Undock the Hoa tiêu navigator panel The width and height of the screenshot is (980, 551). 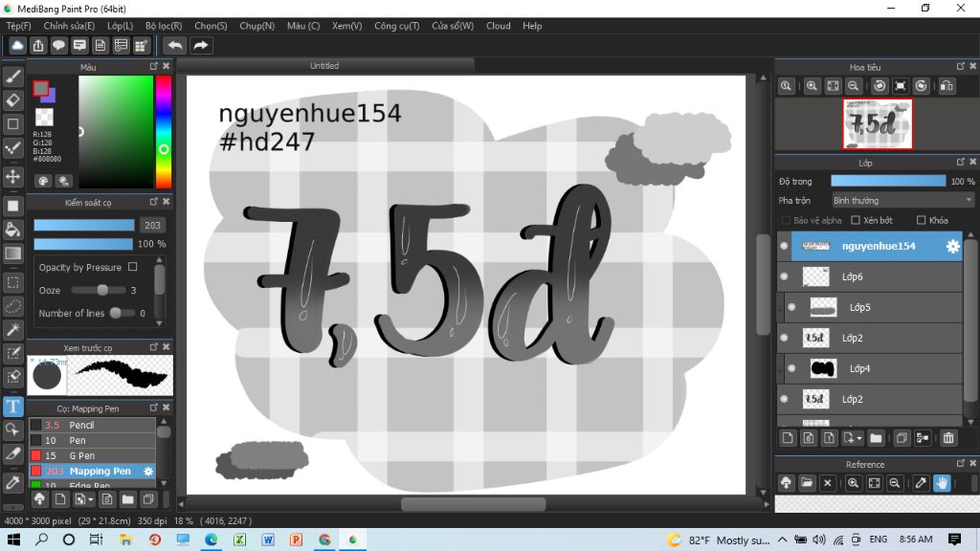[961, 66]
